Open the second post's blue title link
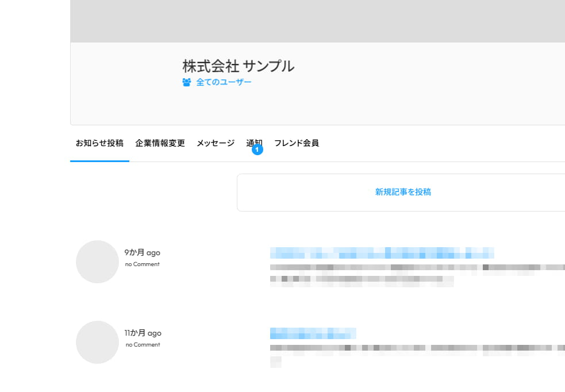Screen dimensions: 565x392 313,333
